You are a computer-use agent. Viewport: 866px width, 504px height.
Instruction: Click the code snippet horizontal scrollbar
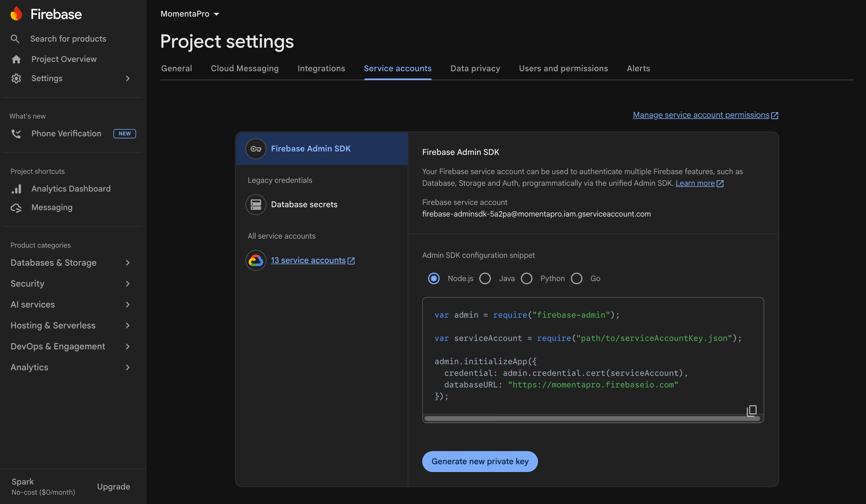click(x=592, y=419)
